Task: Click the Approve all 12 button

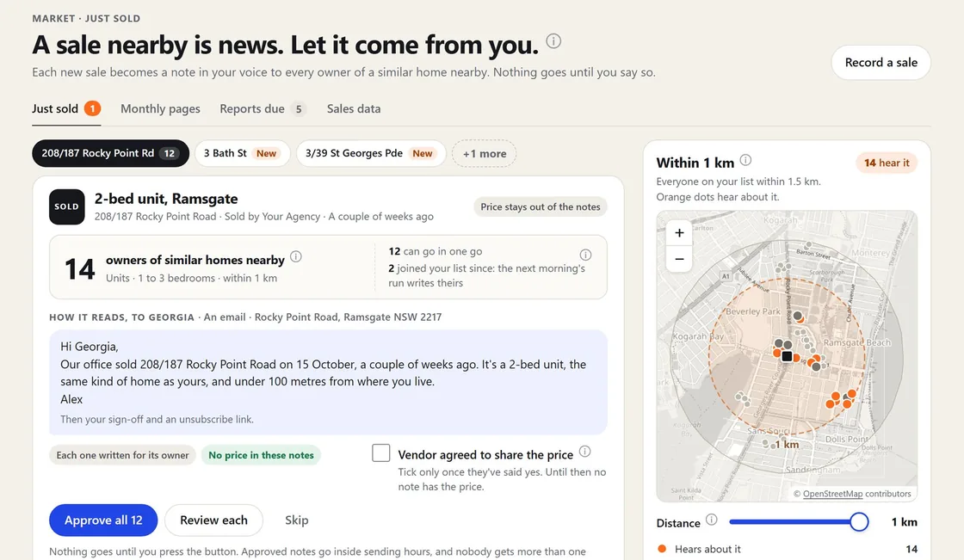Action: (103, 520)
